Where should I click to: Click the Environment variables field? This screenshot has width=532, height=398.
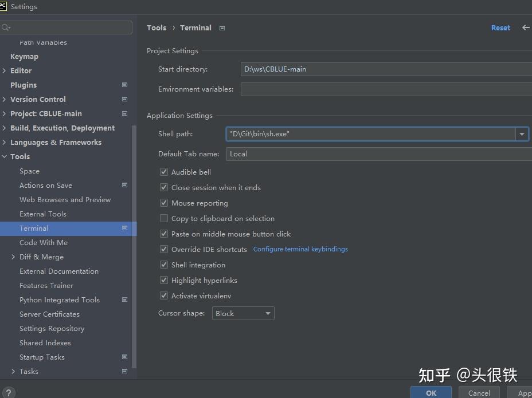click(x=386, y=89)
